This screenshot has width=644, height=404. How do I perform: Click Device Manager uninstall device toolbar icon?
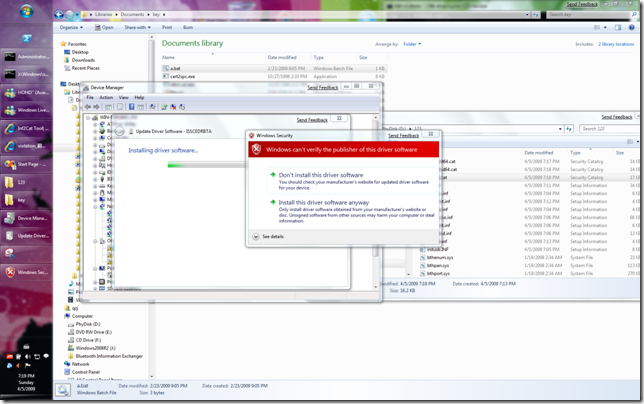[x=173, y=107]
